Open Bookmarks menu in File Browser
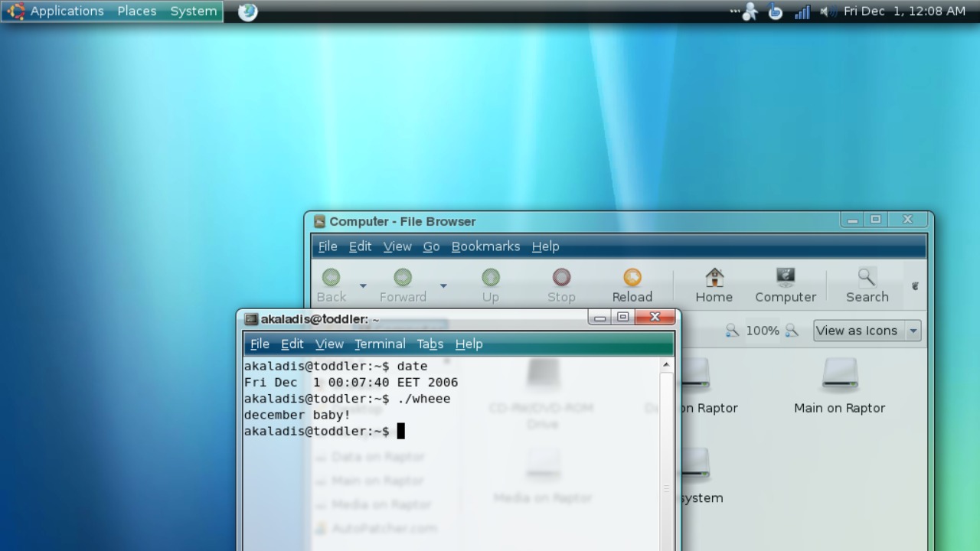This screenshot has height=551, width=980. click(x=485, y=246)
